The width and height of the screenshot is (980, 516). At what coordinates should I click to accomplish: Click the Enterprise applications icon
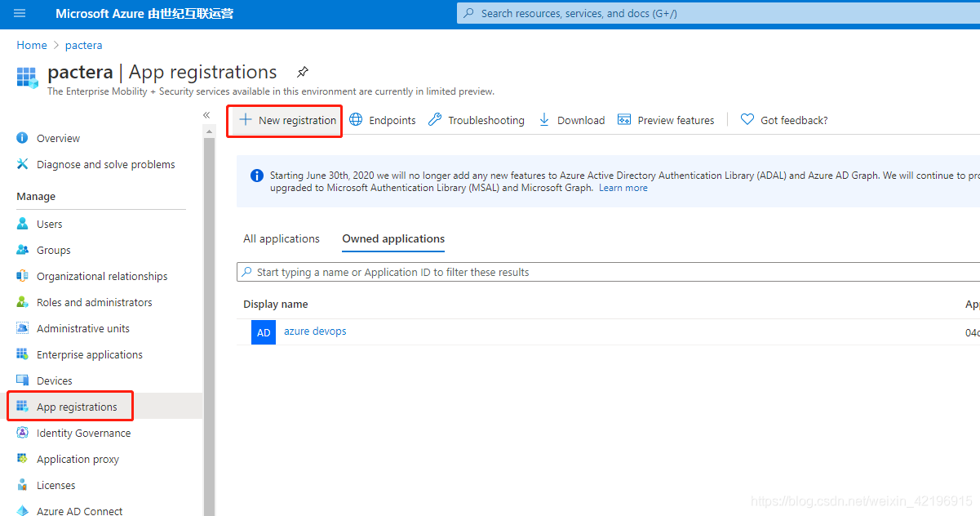23,354
